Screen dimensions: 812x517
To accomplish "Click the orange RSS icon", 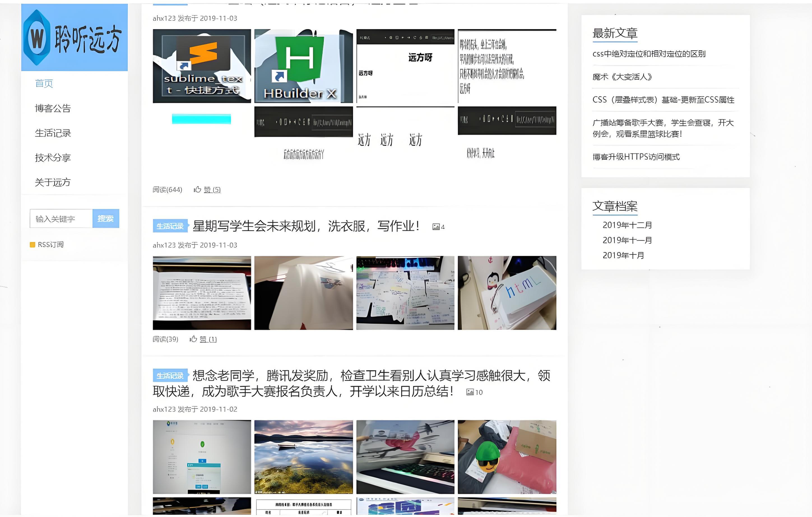I will point(33,245).
